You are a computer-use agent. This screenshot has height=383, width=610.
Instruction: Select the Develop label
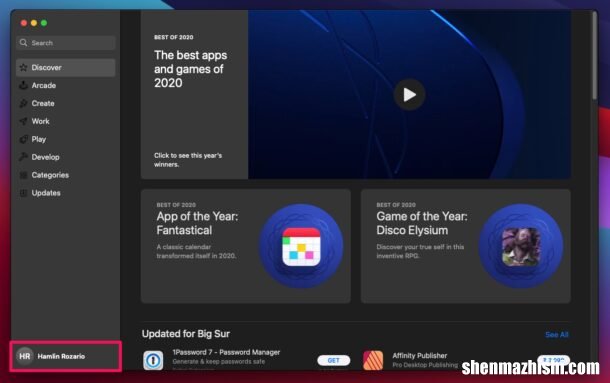tap(46, 157)
